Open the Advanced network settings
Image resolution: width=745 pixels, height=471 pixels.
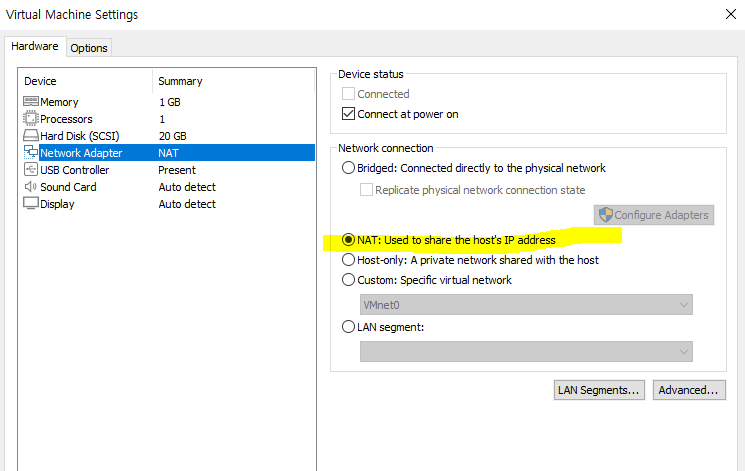pyautogui.click(x=689, y=390)
